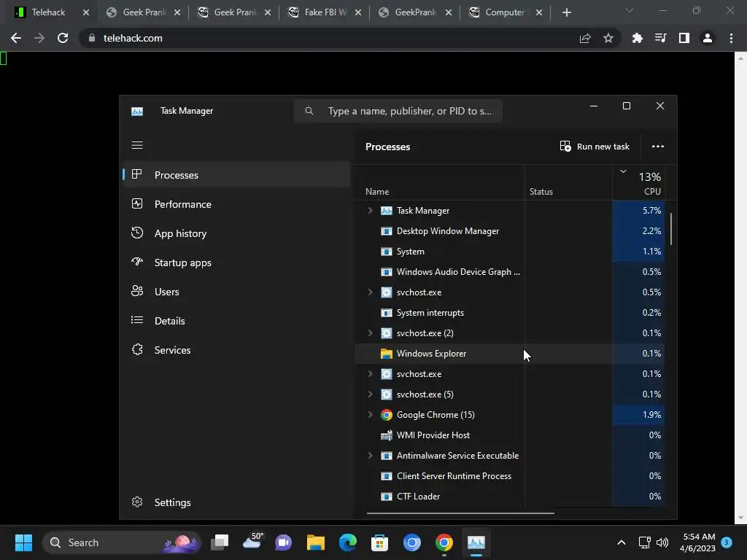Sort by the Status column header

tap(568, 183)
